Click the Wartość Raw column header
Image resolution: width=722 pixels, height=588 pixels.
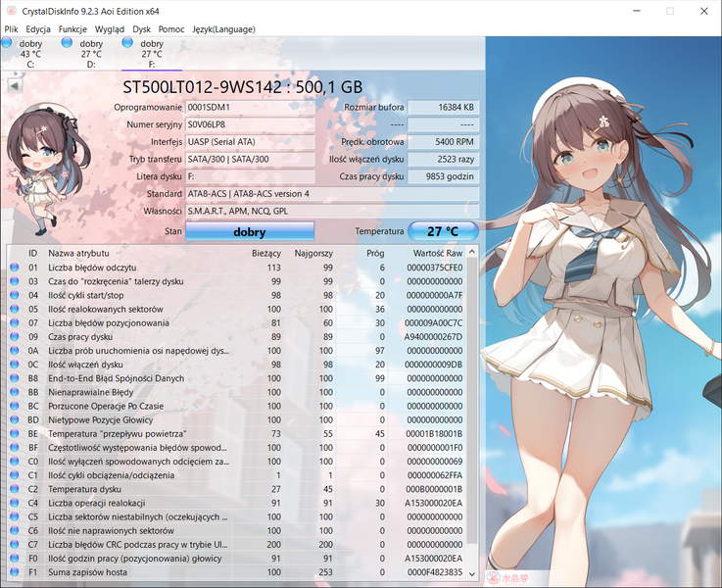(x=438, y=253)
